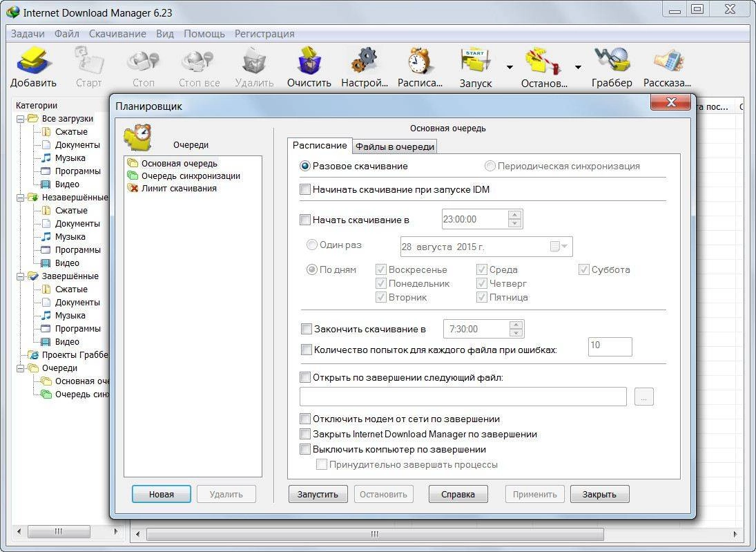Collapse the Незавершённые tree node

point(20,198)
